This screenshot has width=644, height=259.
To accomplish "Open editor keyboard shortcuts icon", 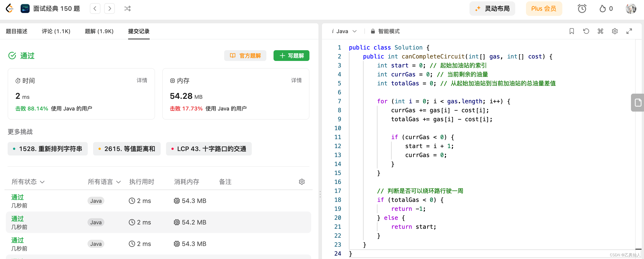I will [x=600, y=31].
